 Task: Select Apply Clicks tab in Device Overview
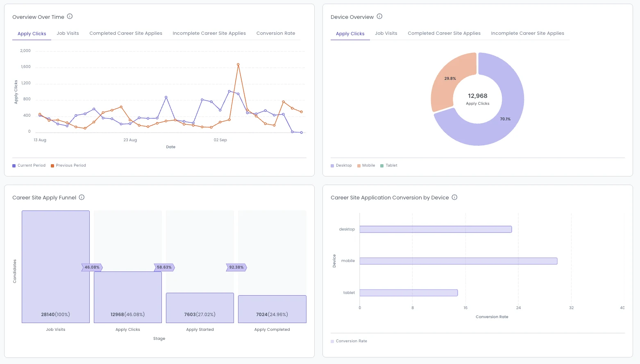click(x=350, y=34)
